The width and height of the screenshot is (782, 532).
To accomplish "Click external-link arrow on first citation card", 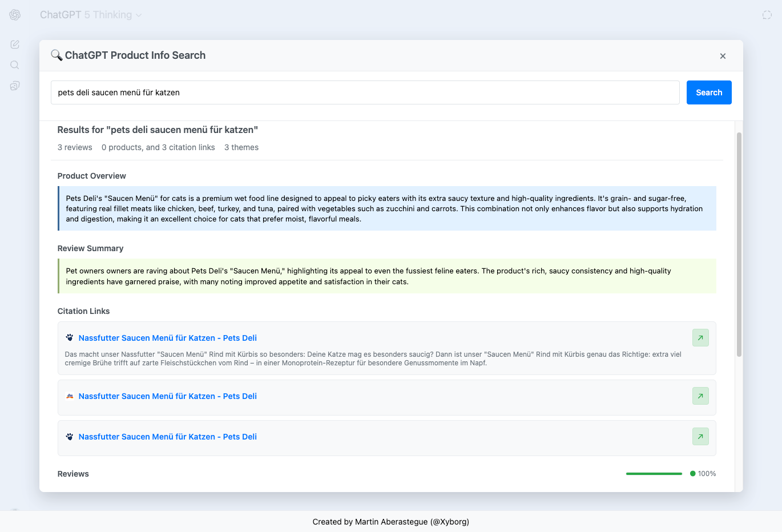I will tap(700, 338).
